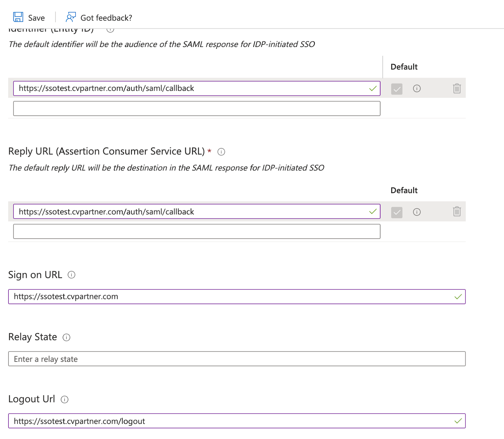Open info icon beside Reply URL default checkbox
This screenshot has width=504, height=439.
point(417,212)
